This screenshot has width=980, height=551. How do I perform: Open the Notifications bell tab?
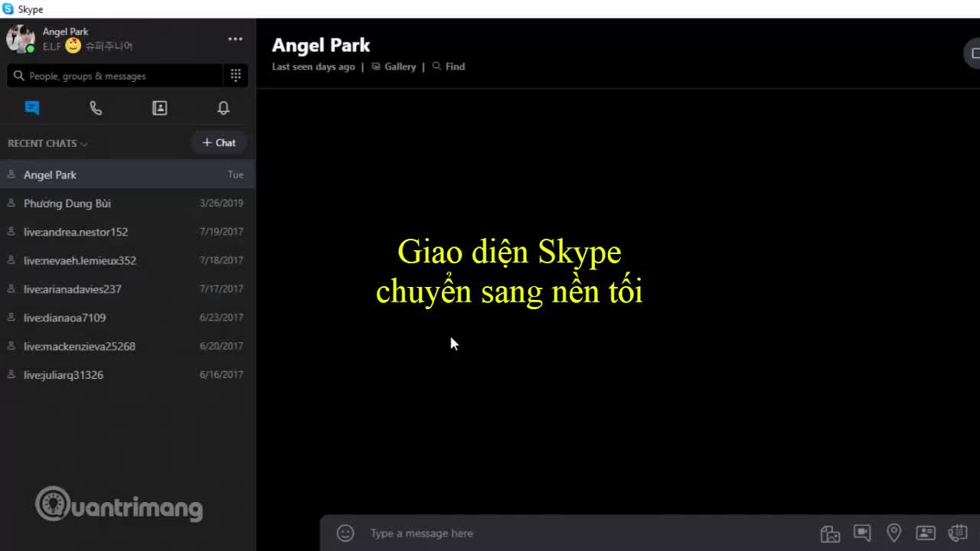tap(223, 108)
